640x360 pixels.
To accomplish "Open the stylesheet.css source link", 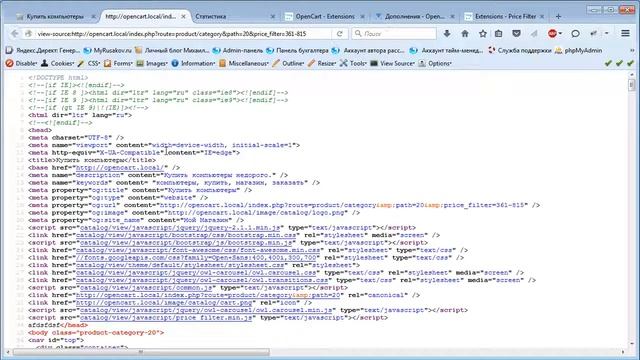I will (x=180, y=265).
